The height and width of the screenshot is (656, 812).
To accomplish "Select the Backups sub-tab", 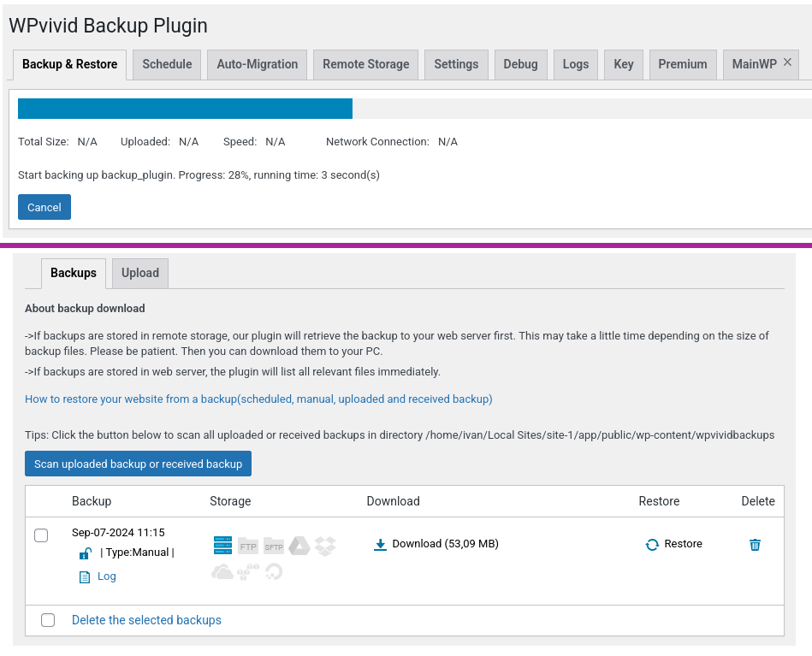I will point(74,274).
